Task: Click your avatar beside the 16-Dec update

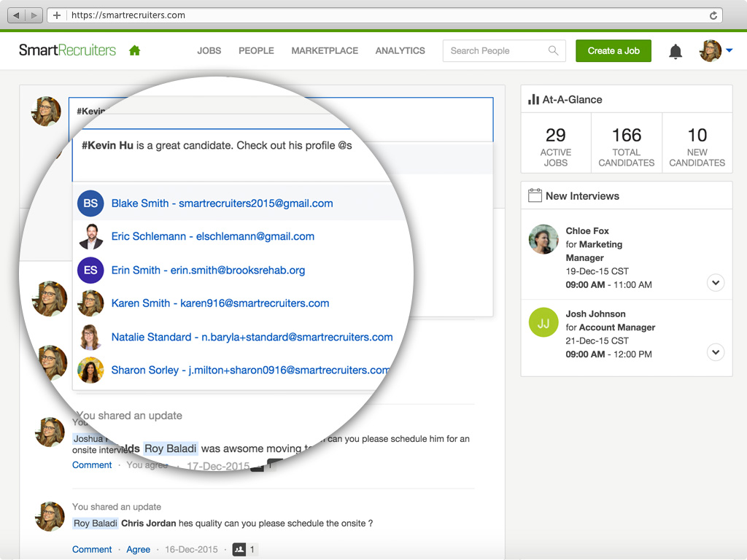Action: (50, 517)
